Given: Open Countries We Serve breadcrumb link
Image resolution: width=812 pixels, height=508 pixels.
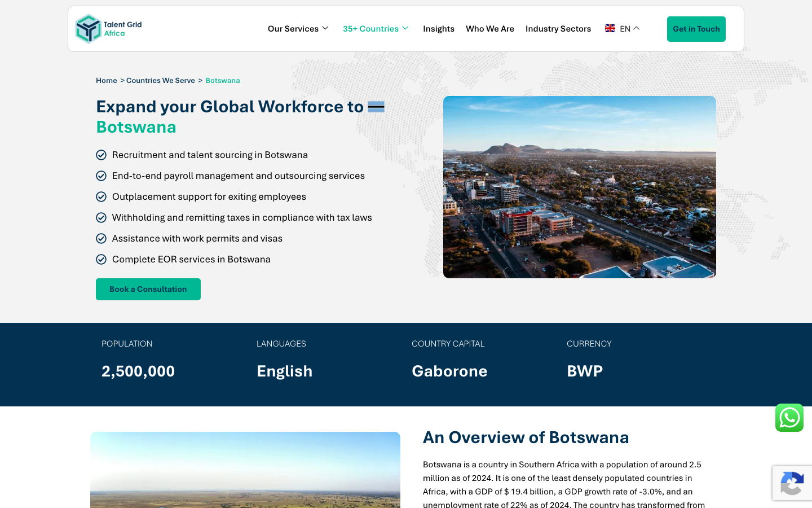Looking at the screenshot, I should [161, 80].
